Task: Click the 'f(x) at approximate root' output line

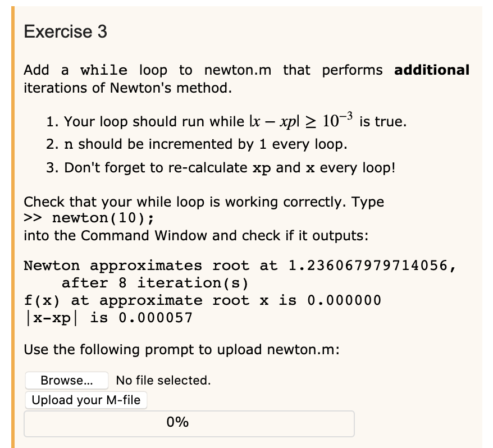Action: click(x=203, y=300)
